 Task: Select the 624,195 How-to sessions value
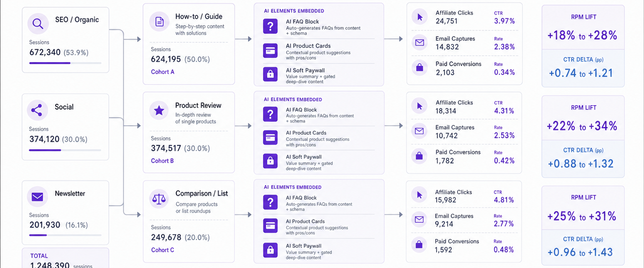(166, 59)
